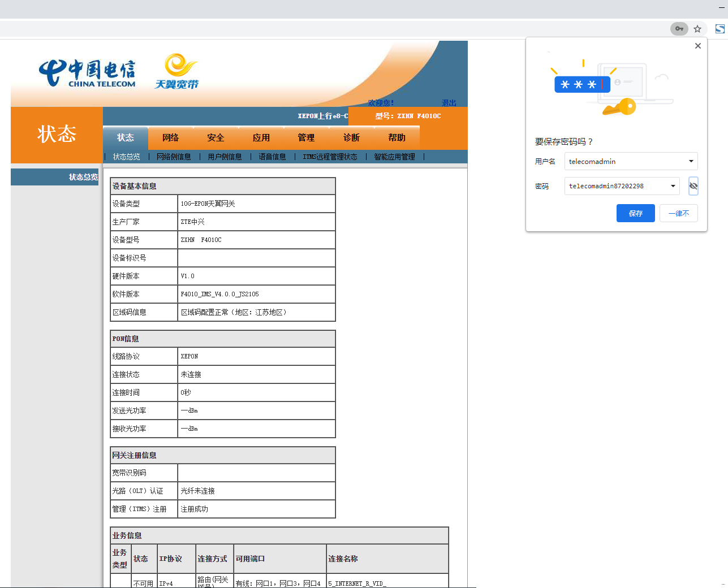Toggle password visibility eye icon

tap(693, 186)
